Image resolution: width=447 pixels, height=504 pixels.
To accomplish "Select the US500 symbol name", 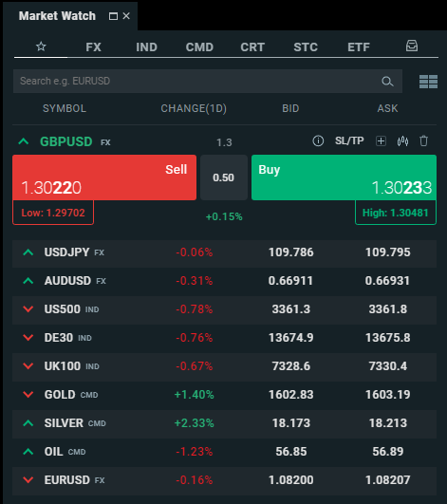I will [x=63, y=309].
